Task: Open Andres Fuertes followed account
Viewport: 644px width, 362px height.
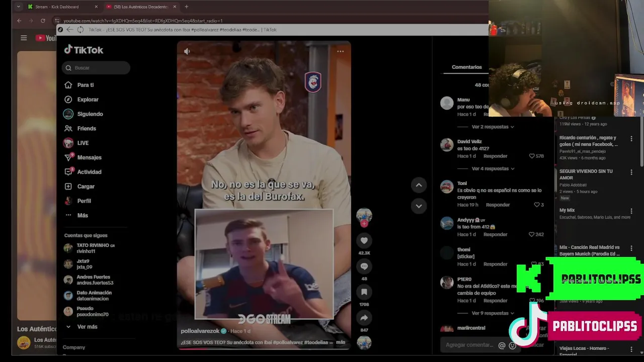Action: pos(96,280)
